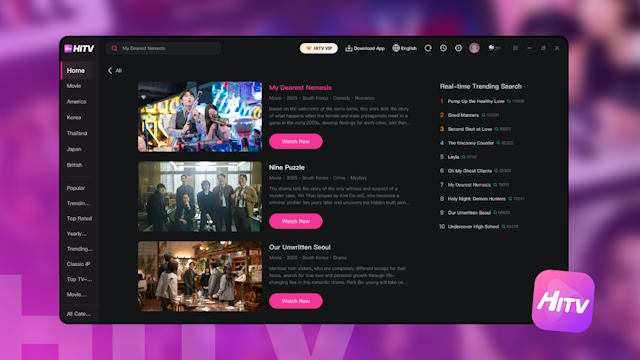Click the user profile avatar
The image size is (640, 360).
coord(474,48)
